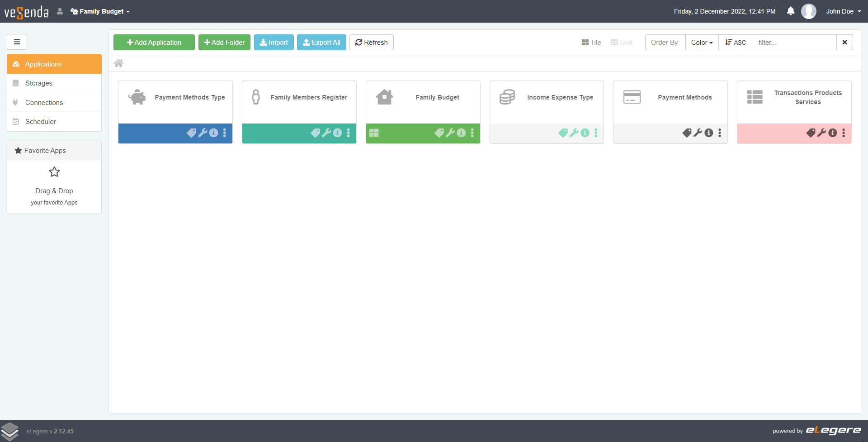
Task: Open the Storages sidebar section
Action: point(39,83)
